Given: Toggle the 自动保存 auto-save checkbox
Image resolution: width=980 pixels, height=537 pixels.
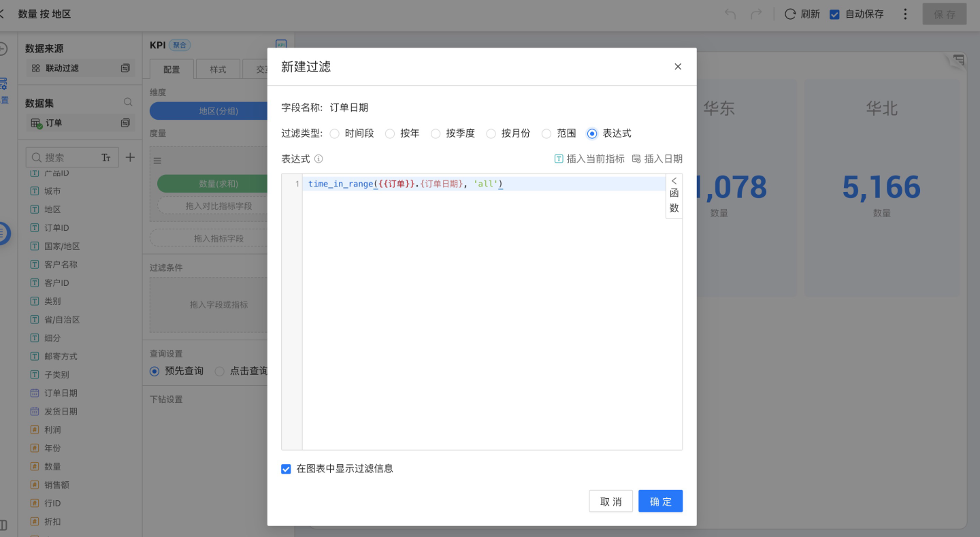Looking at the screenshot, I should point(834,14).
